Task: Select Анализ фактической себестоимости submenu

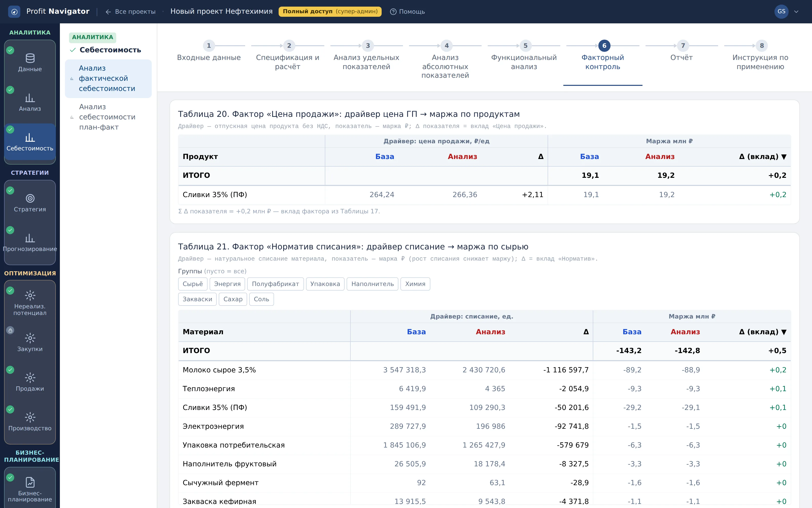Action: pos(108,79)
